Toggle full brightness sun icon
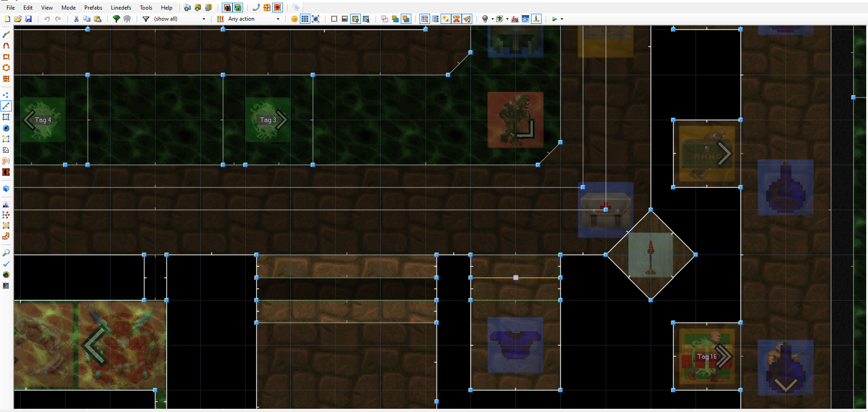 point(294,19)
